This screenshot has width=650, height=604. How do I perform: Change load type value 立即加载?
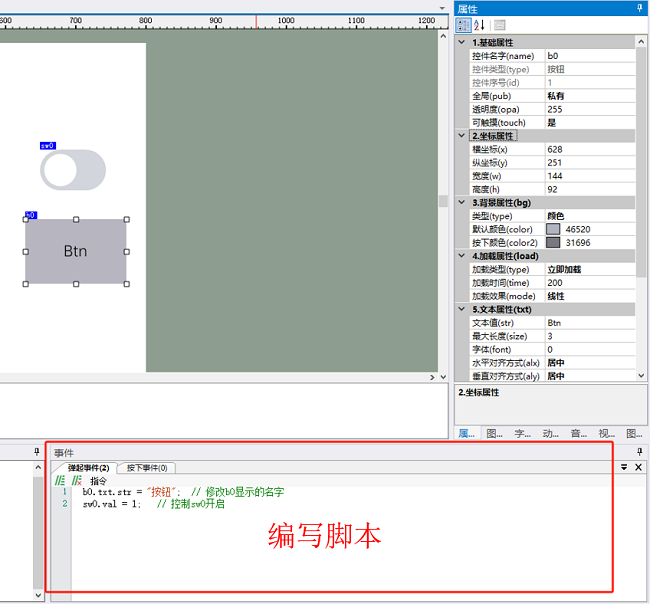(x=590, y=269)
